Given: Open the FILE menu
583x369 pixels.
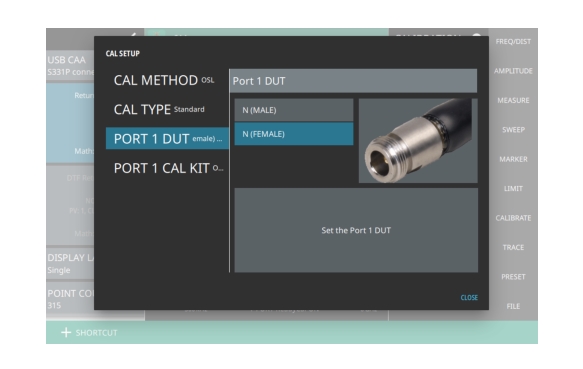Looking at the screenshot, I should coord(513,306).
